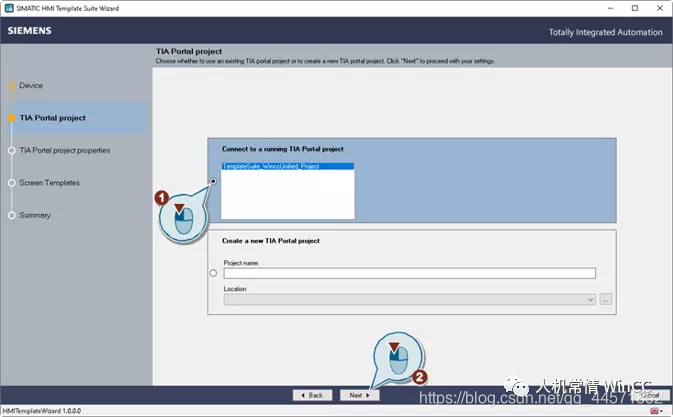Viewport: 673px width, 417px height.
Task: Click the language flag icon in status bar
Action: pyautogui.click(x=655, y=411)
